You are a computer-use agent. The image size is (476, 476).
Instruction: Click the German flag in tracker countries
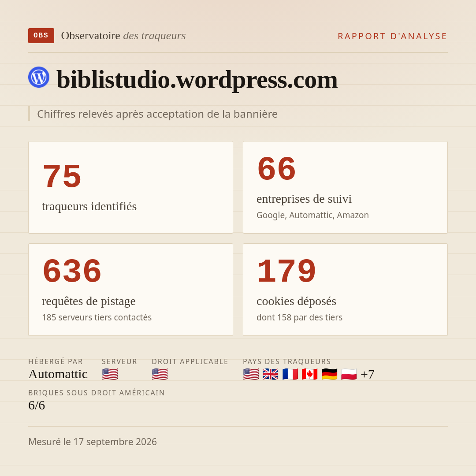329,374
